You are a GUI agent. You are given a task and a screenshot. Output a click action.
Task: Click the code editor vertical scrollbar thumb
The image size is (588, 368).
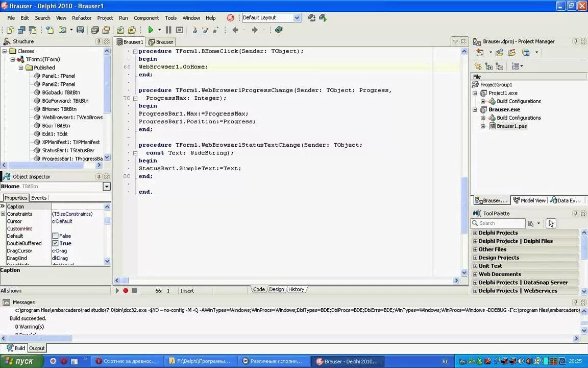point(464,204)
